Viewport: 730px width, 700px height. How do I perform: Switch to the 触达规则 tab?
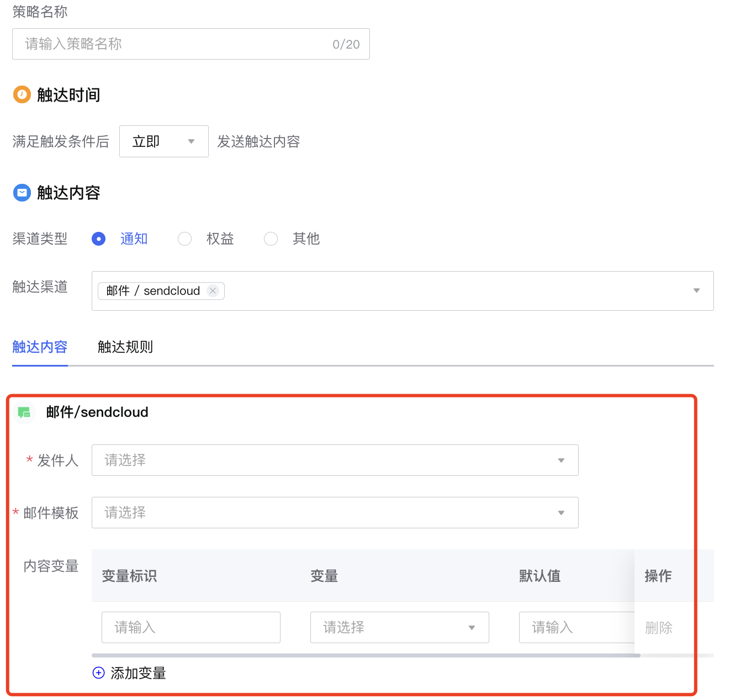(x=125, y=347)
